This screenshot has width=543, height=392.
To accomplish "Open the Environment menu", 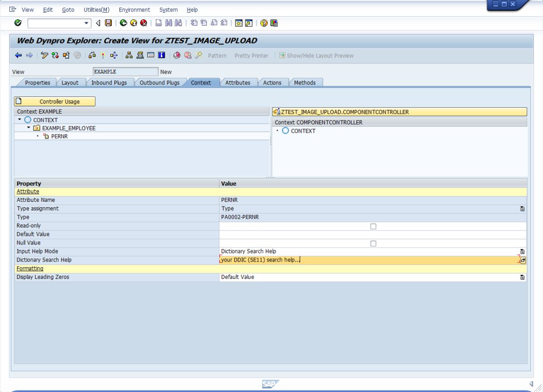I will tap(134, 10).
